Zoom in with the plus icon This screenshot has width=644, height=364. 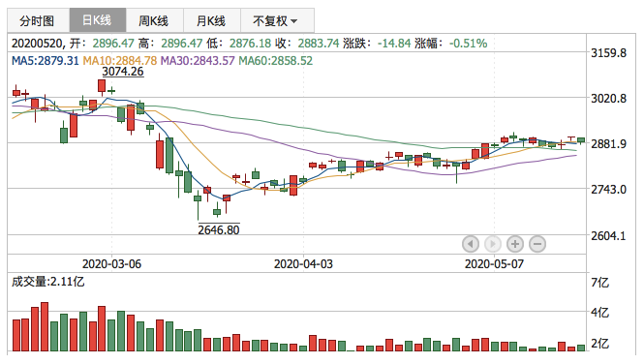[x=515, y=244]
